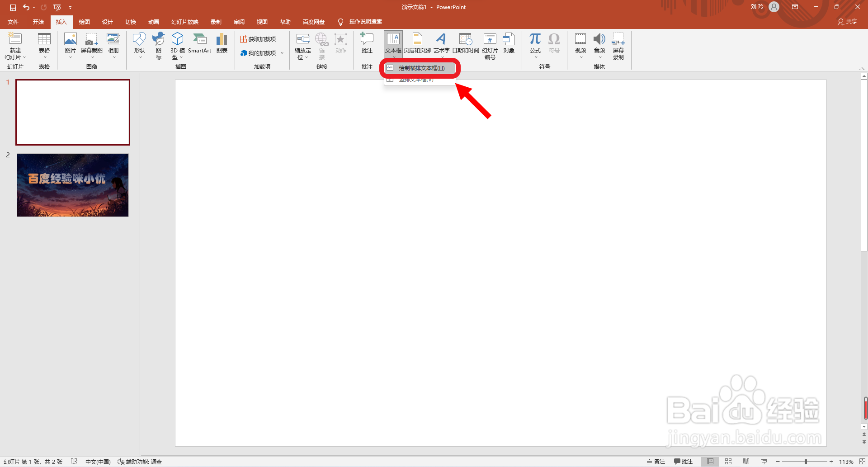Expand My Add-ins (我的加载项) dropdown arrow
This screenshot has width=868, height=467.
[282, 53]
